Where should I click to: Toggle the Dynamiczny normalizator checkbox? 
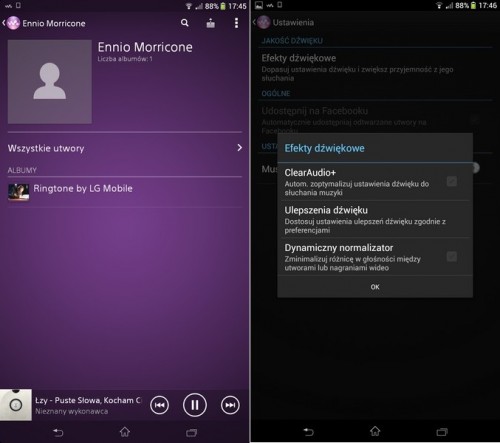(x=452, y=256)
